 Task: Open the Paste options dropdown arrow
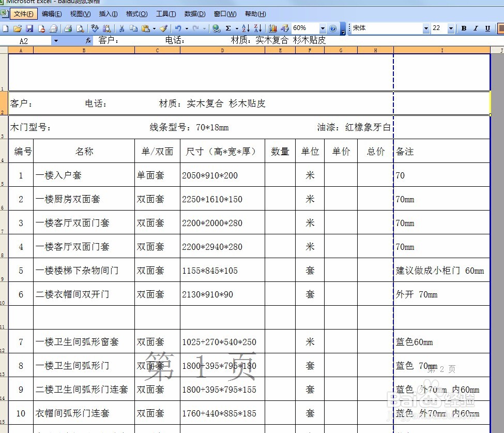[x=154, y=28]
